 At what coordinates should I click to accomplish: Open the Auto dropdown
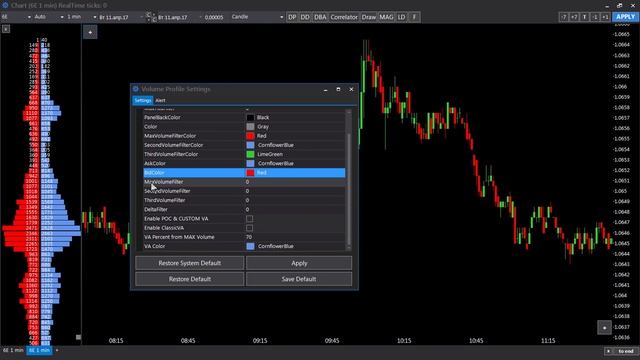[x=49, y=17]
